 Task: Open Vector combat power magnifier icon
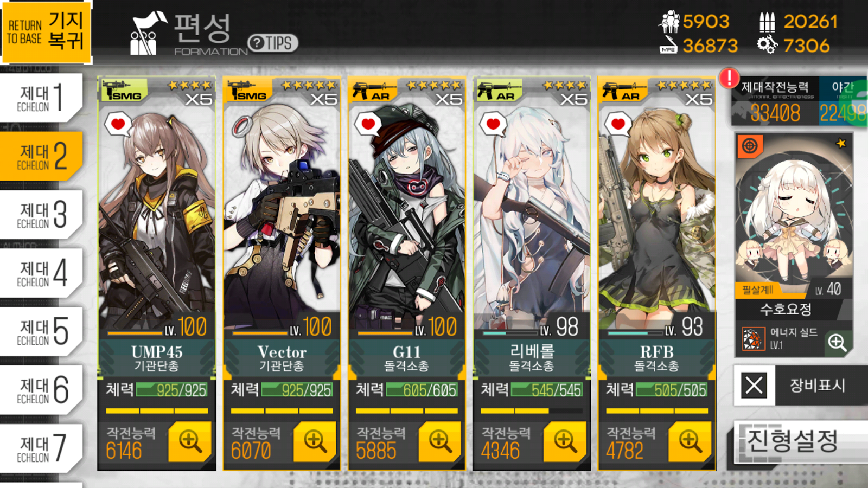[315, 441]
